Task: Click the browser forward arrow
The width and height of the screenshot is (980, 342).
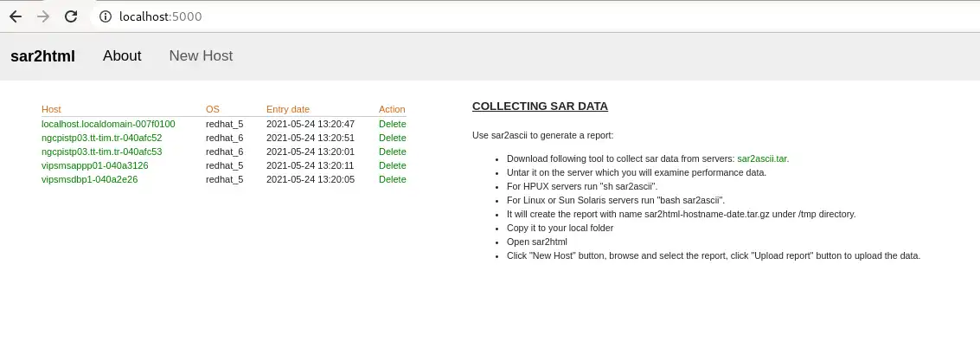Action: coord(43,16)
